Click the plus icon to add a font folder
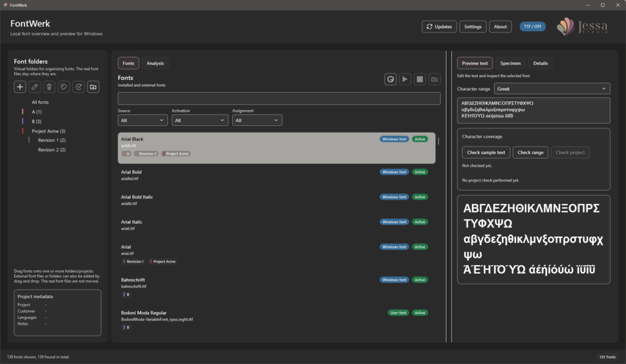This screenshot has width=626, height=364. coord(20,87)
